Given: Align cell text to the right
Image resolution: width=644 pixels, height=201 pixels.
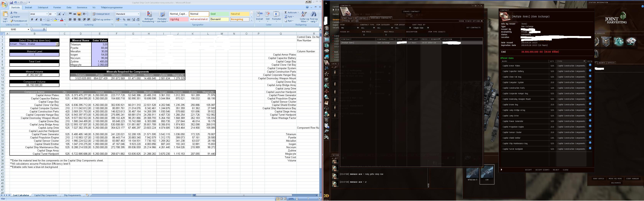Looking at the screenshot, I should pos(79,20).
